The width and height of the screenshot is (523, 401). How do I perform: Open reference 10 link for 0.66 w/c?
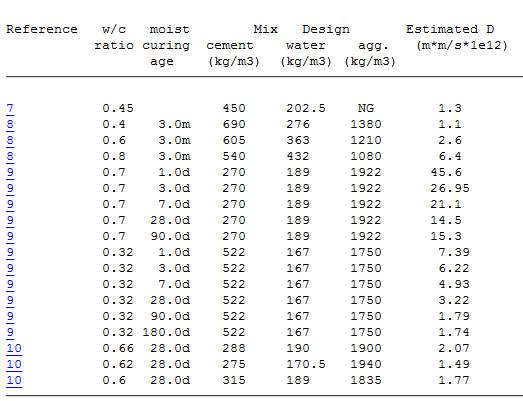tap(14, 349)
